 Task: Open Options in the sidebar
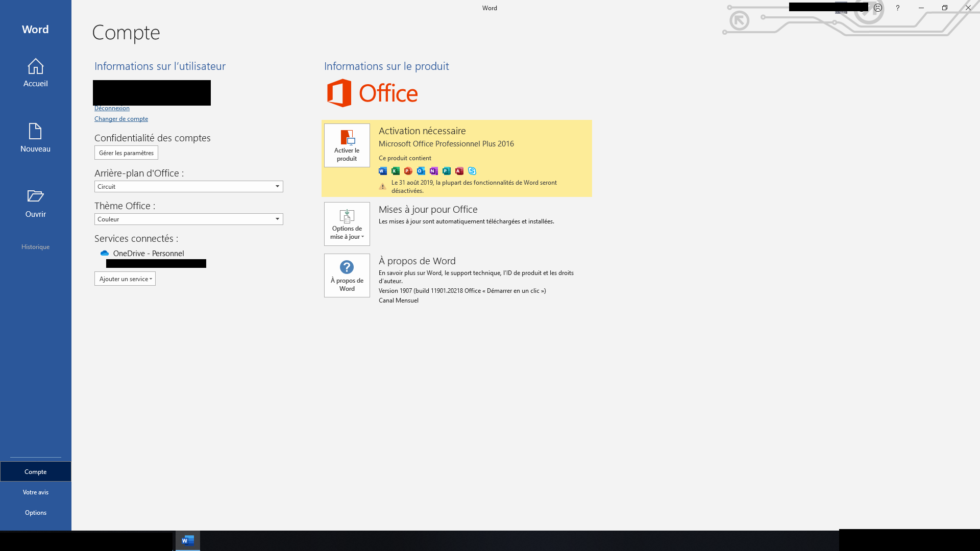36,512
